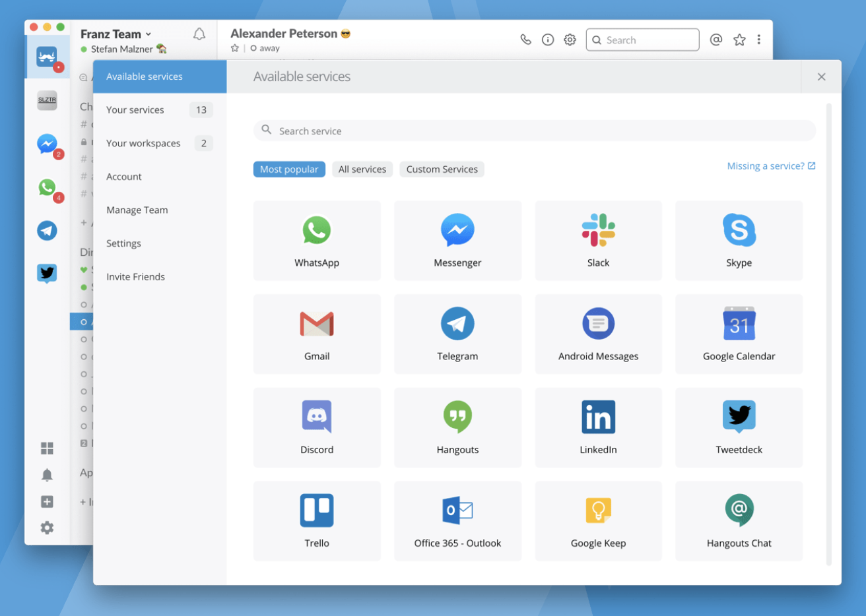Add the WhatsApp service
This screenshot has width=866, height=616.
[317, 241]
